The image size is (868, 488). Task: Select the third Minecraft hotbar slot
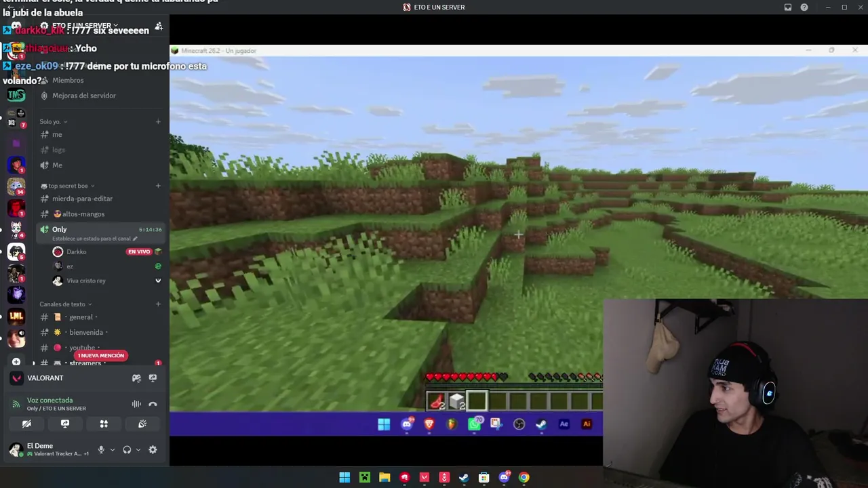477,401
